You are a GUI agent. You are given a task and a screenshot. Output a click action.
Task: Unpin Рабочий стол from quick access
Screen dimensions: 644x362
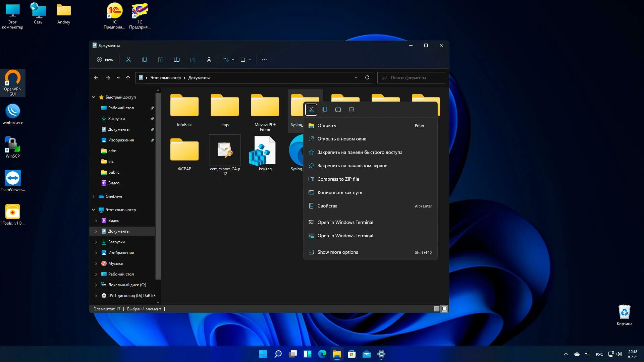tap(152, 108)
